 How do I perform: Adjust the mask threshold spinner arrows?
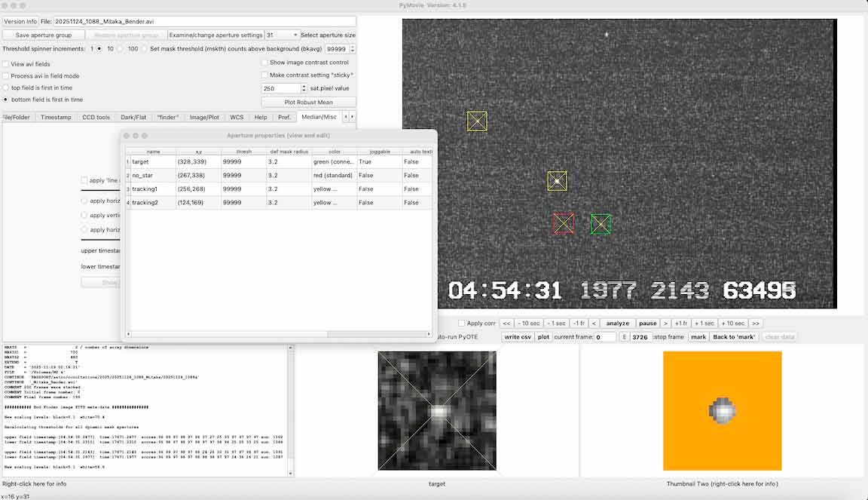(352, 49)
